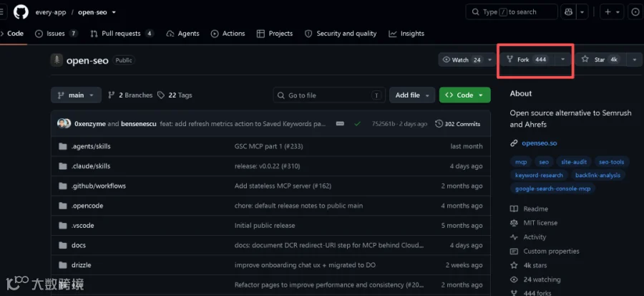Open the GitHub home logo
The height and width of the screenshot is (296, 644).
pos(21,12)
